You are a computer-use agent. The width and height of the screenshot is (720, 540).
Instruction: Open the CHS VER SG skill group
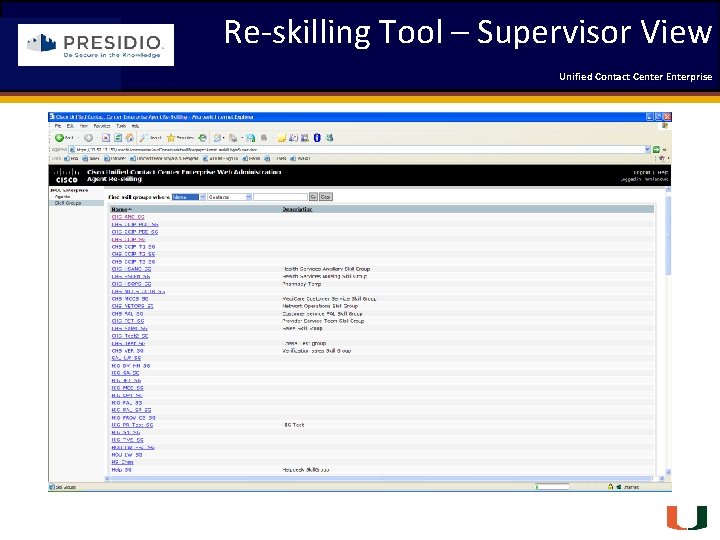[x=128, y=351]
